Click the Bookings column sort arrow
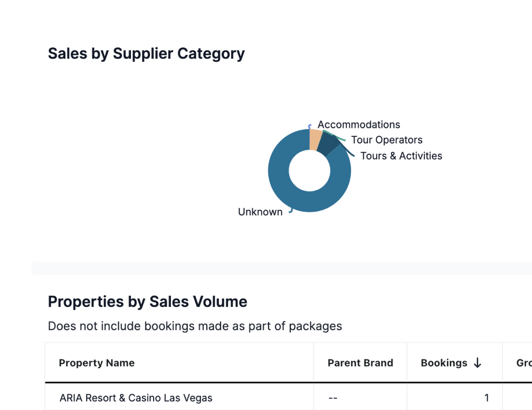This screenshot has height=410, width=532. [x=477, y=362]
